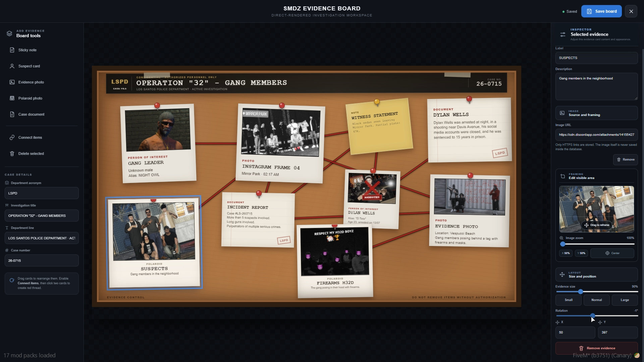Save the evidence board
The height and width of the screenshot is (362, 644).
[601, 11]
